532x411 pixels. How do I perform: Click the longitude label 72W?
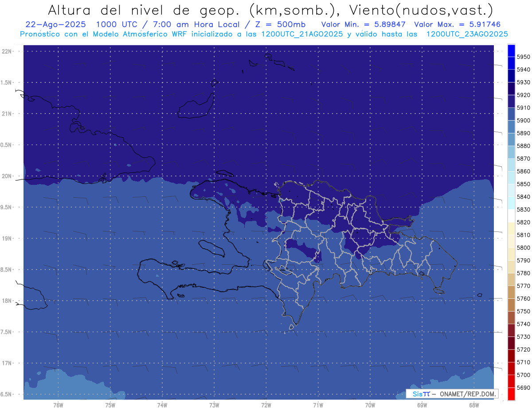pos(266,405)
